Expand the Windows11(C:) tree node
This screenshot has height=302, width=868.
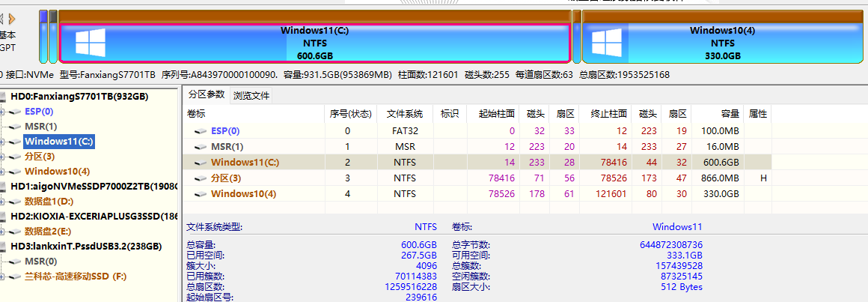point(2,142)
